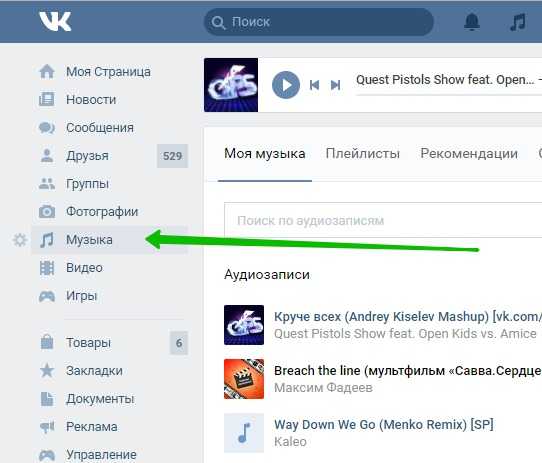Open the settings gear next to Музыка
The height and width of the screenshot is (463, 542).
click(20, 240)
